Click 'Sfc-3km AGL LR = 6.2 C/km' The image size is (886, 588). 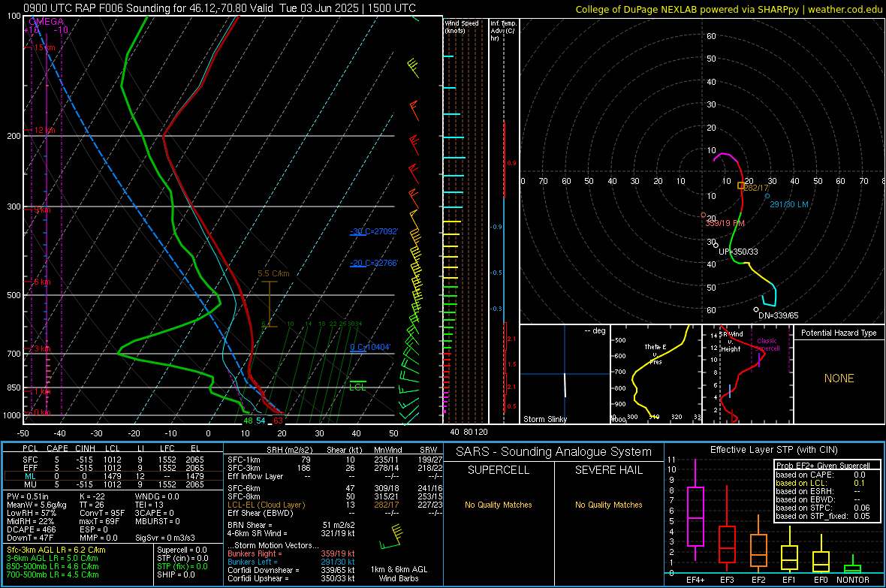pyautogui.click(x=56, y=550)
